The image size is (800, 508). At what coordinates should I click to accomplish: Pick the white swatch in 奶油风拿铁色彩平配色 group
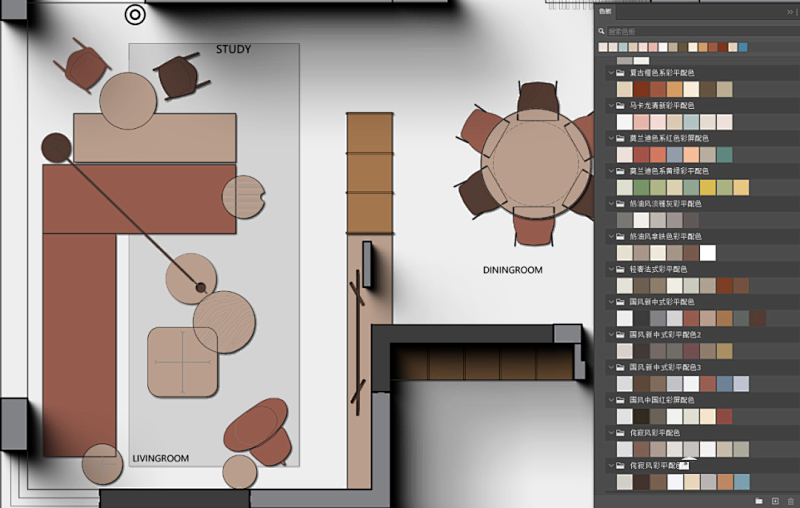708,253
